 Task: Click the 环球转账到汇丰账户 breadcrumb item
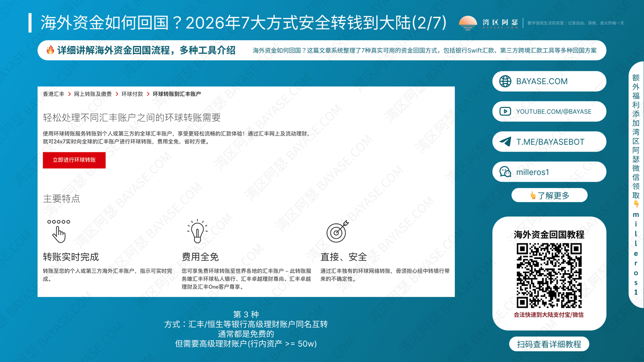point(176,94)
